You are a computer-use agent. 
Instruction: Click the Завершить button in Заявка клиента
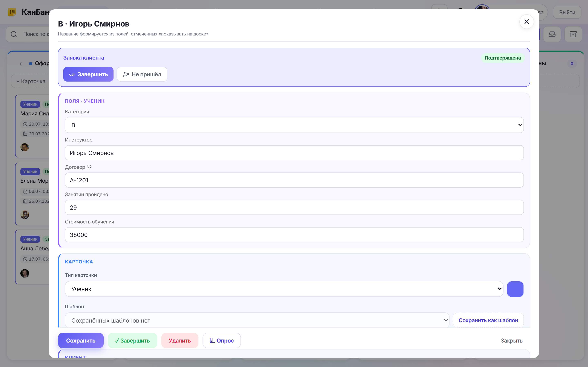[x=88, y=74]
